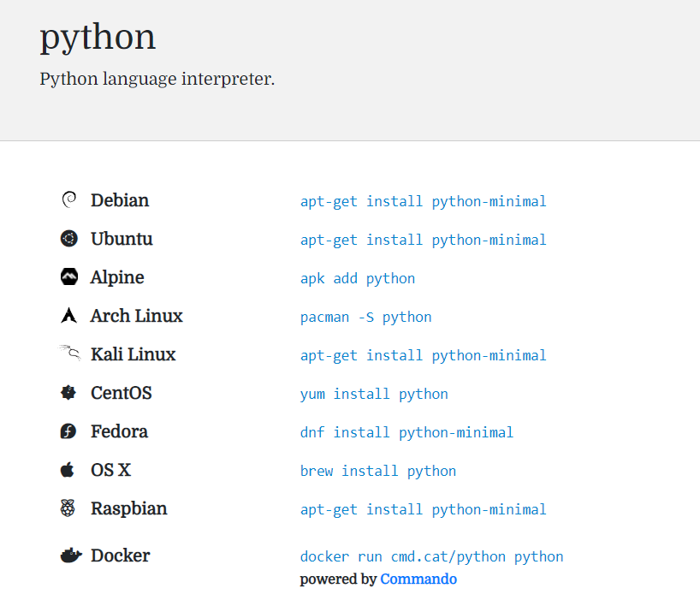Screen dimensions: 700x606
Task: Click the python page heading
Action: 98,37
